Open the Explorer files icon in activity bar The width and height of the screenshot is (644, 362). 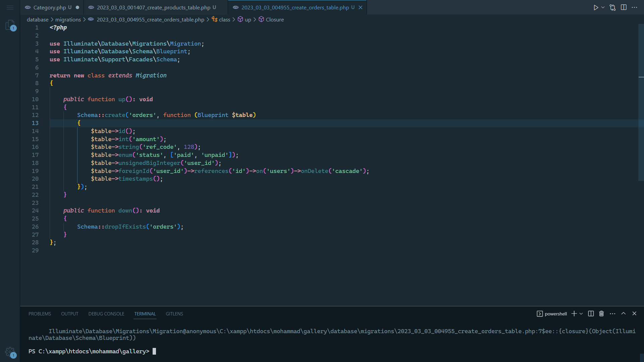pos(10,25)
